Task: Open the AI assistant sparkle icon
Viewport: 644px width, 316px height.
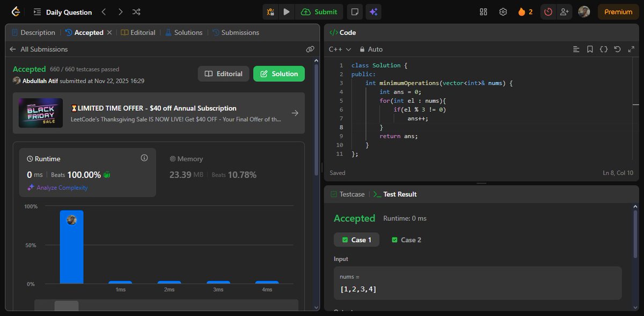Action: tap(374, 12)
